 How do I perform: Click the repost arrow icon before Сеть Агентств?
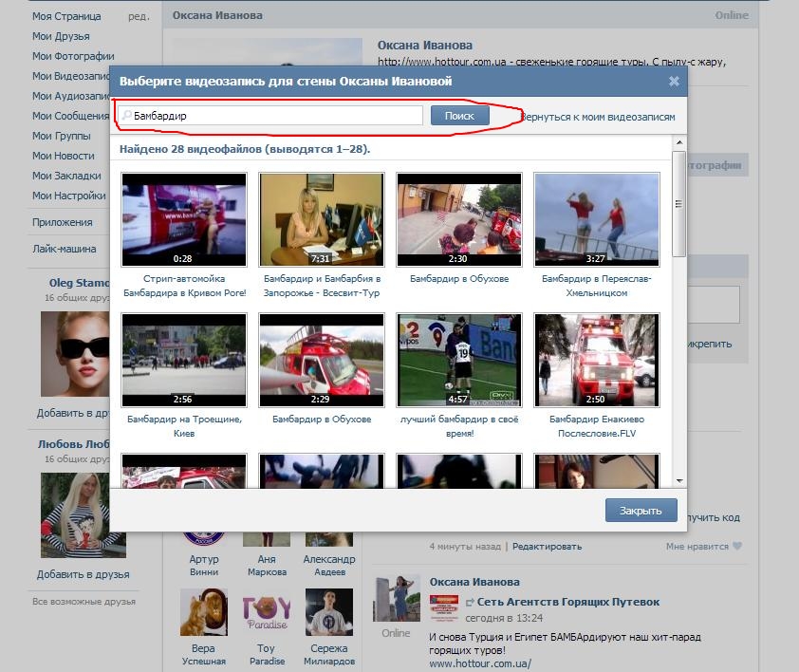click(x=470, y=603)
